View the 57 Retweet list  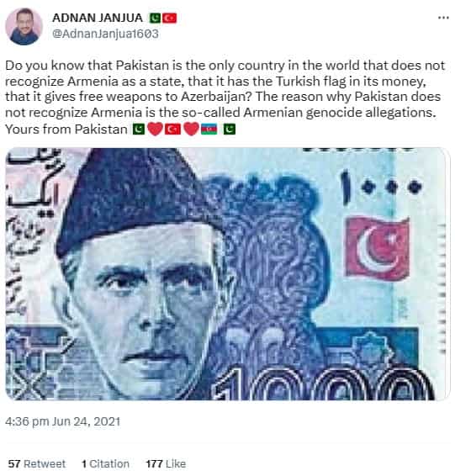(37, 463)
